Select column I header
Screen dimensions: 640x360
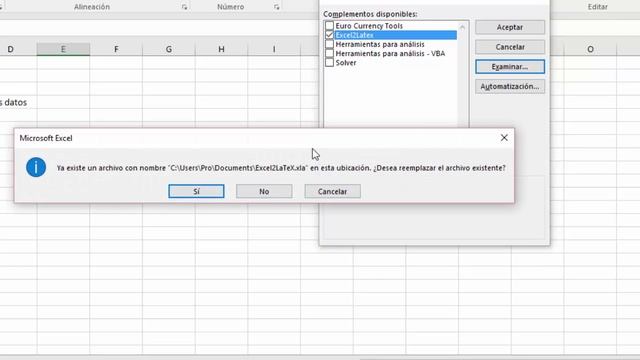(274, 49)
